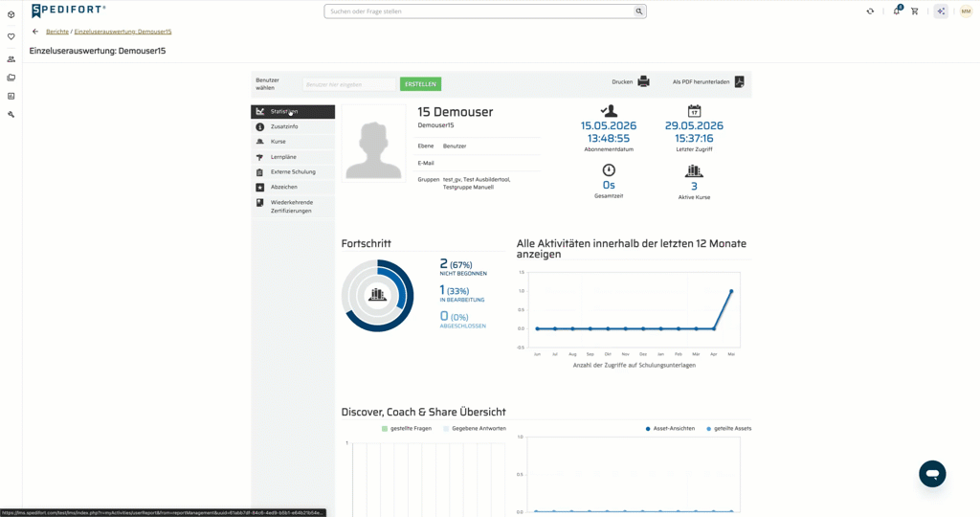Viewport: 980px width, 517px height.
Task: Open the notifications bell icon
Action: [897, 11]
